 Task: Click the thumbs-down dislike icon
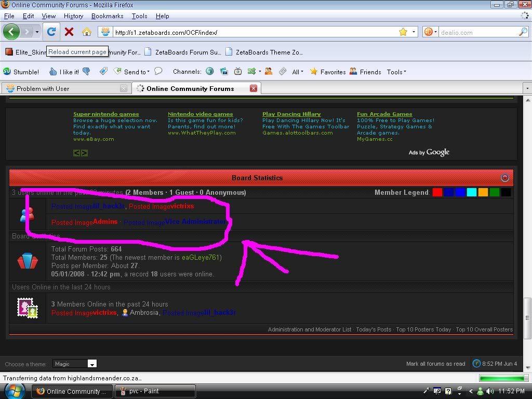click(x=86, y=72)
